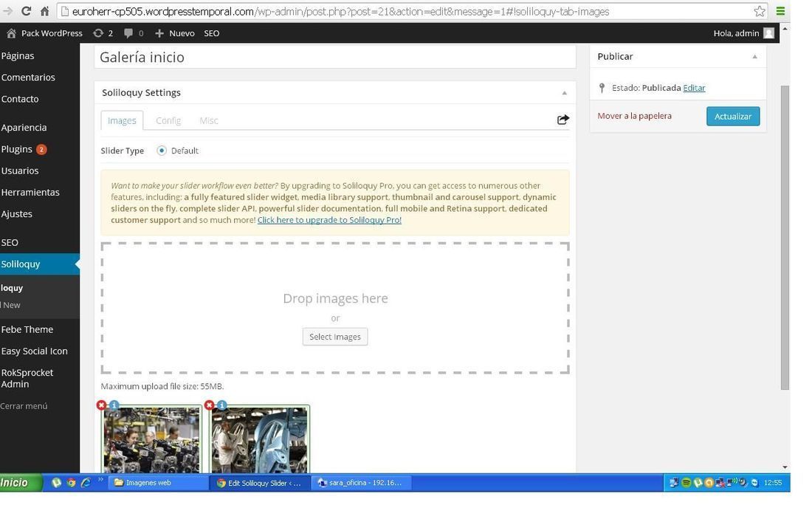Bookmark this page with the star icon
This screenshot has height=508, width=812.
tap(759, 11)
